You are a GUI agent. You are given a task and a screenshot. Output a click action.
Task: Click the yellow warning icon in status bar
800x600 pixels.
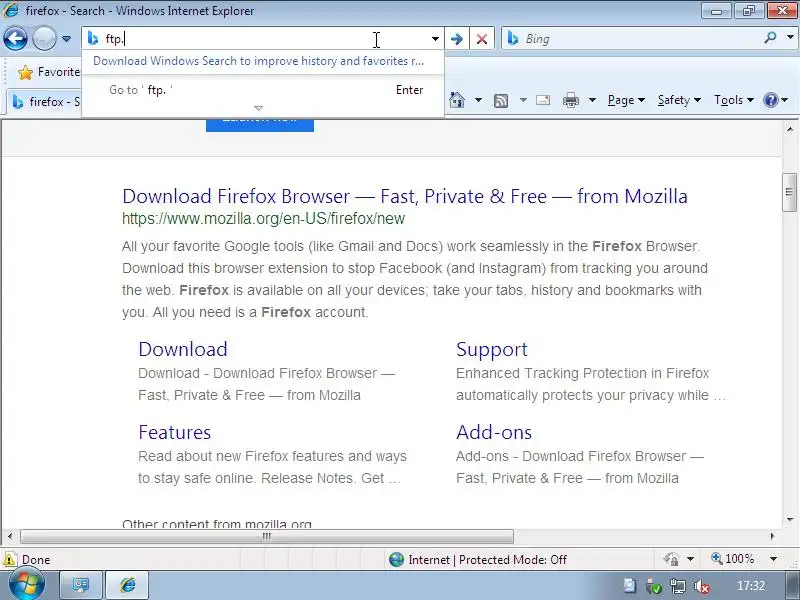tap(9, 559)
